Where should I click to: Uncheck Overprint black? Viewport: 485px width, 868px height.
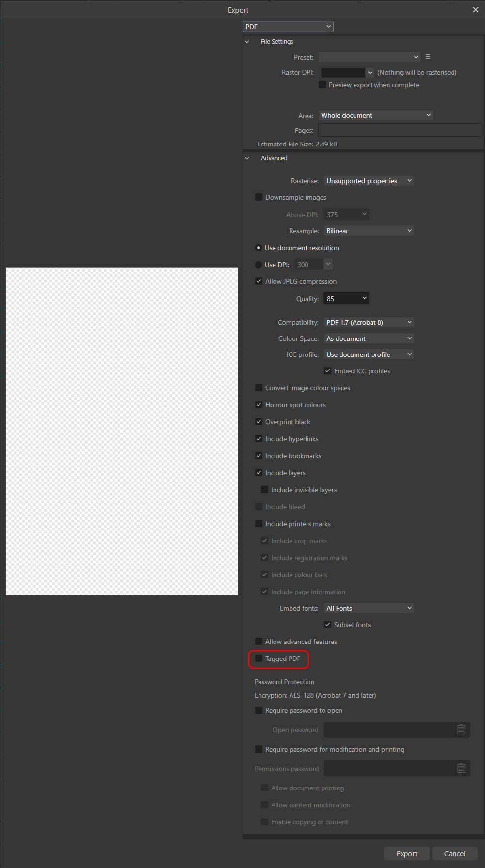259,422
